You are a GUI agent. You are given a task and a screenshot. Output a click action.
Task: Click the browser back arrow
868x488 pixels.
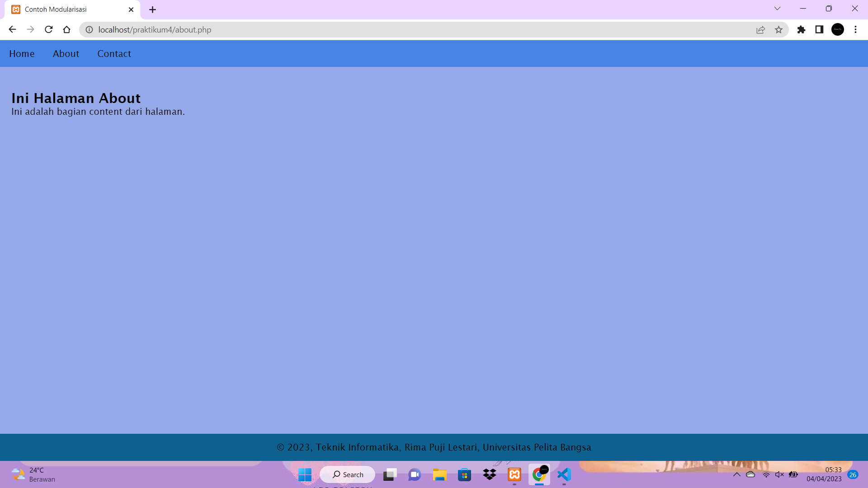click(12, 29)
